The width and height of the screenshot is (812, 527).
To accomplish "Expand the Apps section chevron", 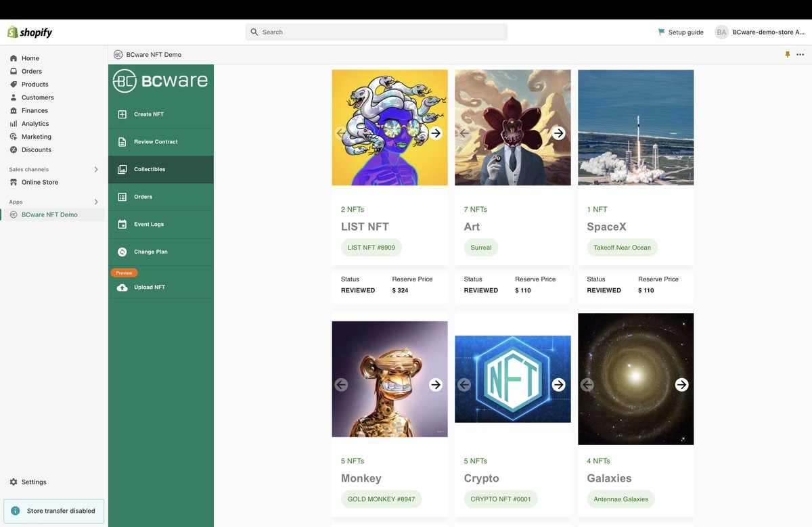I will (x=95, y=202).
